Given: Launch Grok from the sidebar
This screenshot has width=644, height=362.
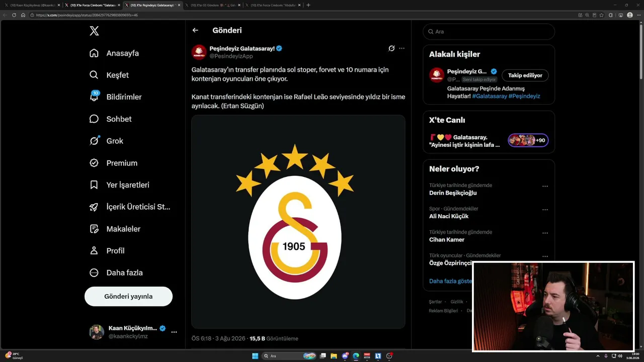Looking at the screenshot, I should click(x=106, y=141).
